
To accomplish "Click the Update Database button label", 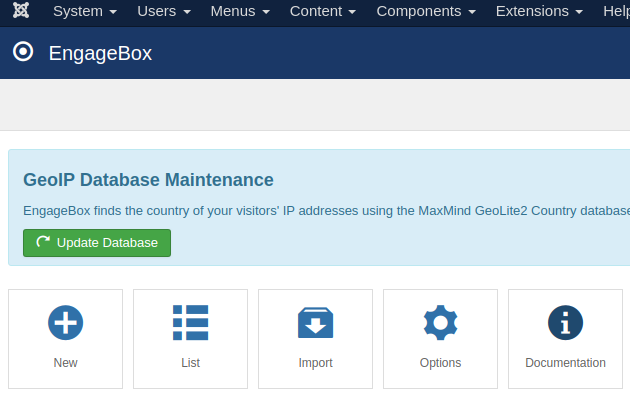I will click(107, 243).
